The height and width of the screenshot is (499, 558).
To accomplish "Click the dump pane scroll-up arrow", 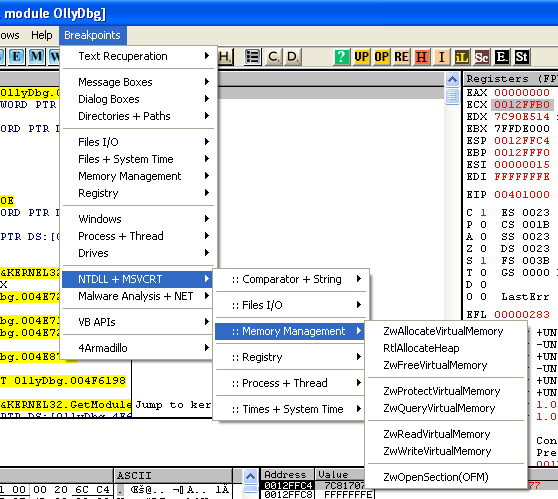I will click(x=251, y=476).
